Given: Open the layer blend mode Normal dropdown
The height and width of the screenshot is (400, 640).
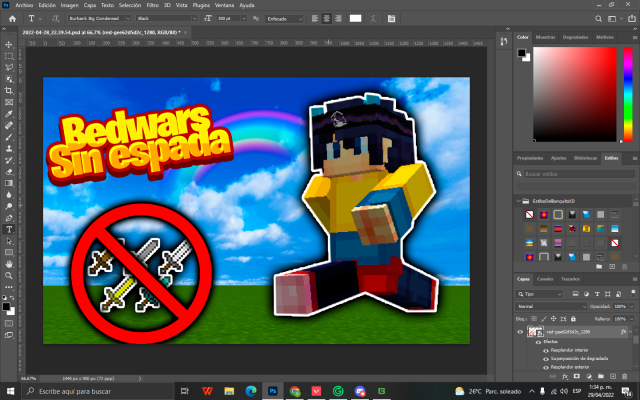Looking at the screenshot, I should click(551, 306).
